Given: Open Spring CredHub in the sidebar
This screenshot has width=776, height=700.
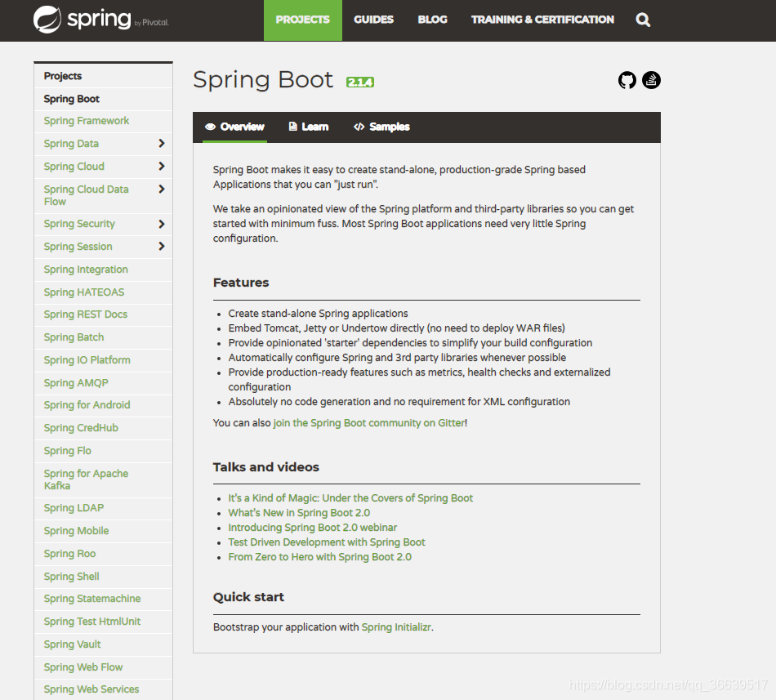Looking at the screenshot, I should tap(81, 428).
